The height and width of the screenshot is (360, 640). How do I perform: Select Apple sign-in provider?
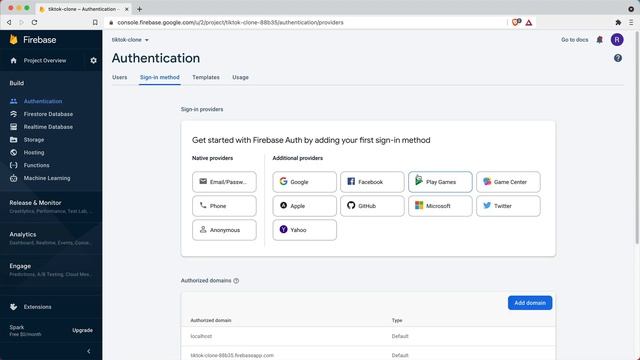304,206
